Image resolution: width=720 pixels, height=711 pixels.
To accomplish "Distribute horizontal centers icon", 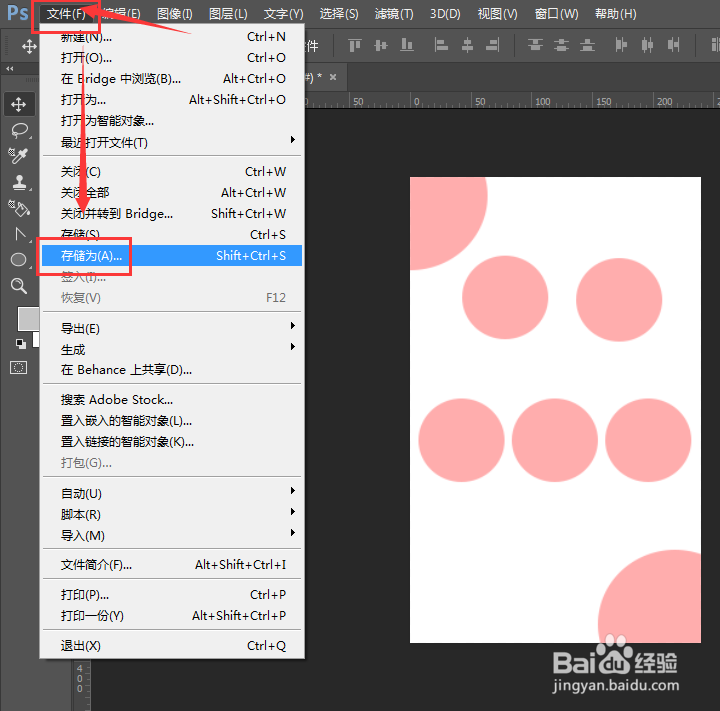I will tap(647, 45).
